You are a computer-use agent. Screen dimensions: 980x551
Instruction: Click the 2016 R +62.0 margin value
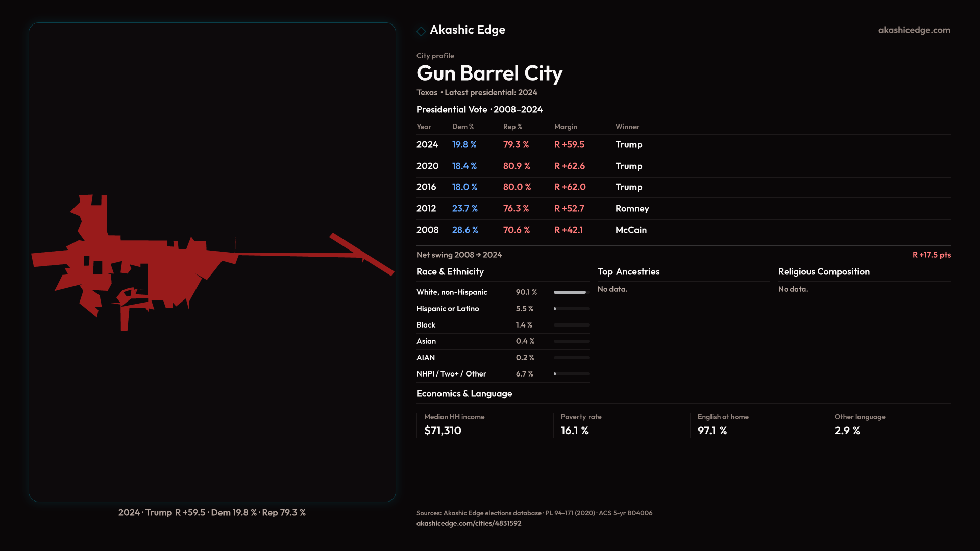pyautogui.click(x=570, y=187)
